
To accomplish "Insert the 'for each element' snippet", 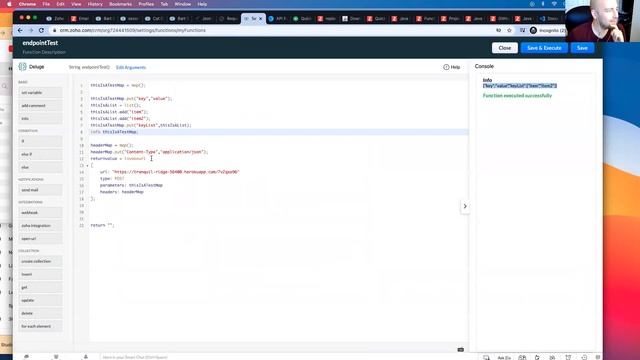I will pos(40,327).
